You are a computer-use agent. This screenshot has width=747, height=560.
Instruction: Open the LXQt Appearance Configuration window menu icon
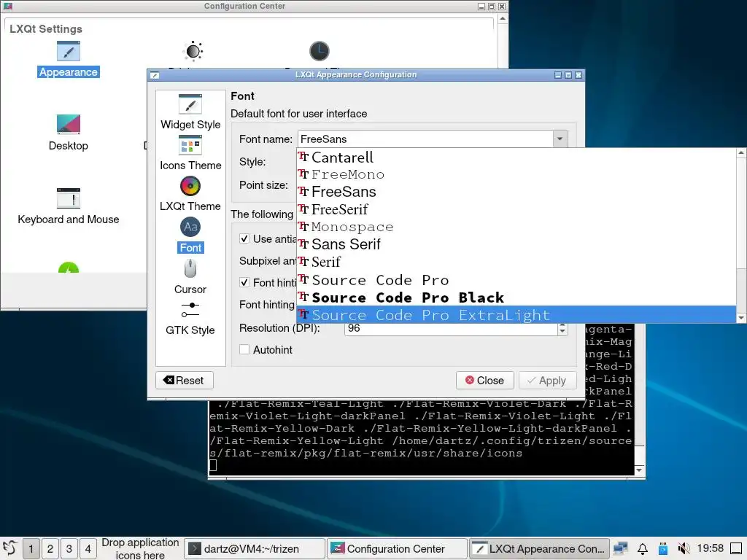pyautogui.click(x=155, y=75)
